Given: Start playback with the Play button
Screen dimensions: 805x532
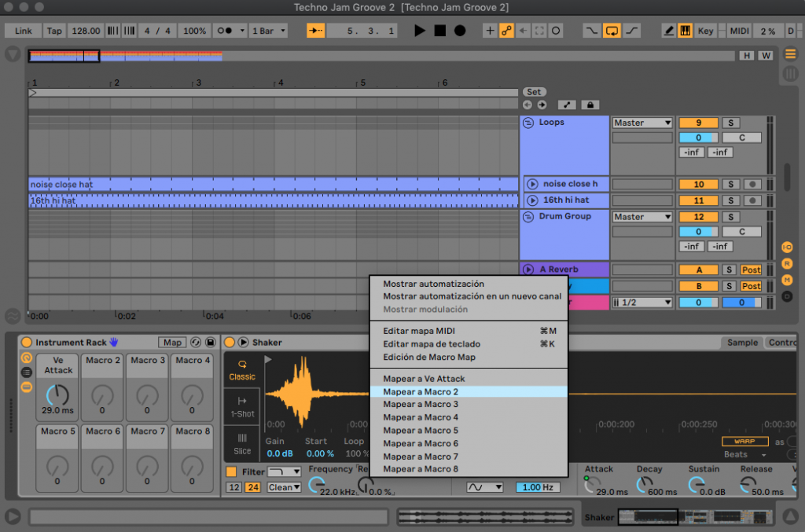Looking at the screenshot, I should coord(420,31).
